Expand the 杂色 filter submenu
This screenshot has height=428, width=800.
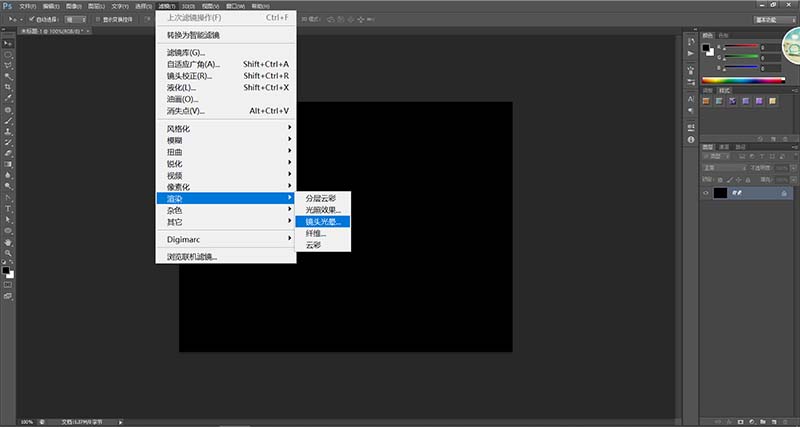[226, 210]
